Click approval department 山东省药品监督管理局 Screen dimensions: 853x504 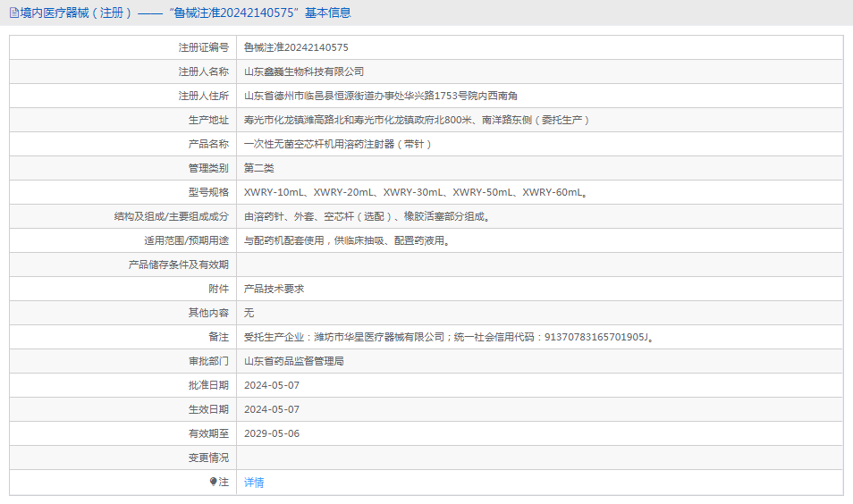(x=294, y=361)
